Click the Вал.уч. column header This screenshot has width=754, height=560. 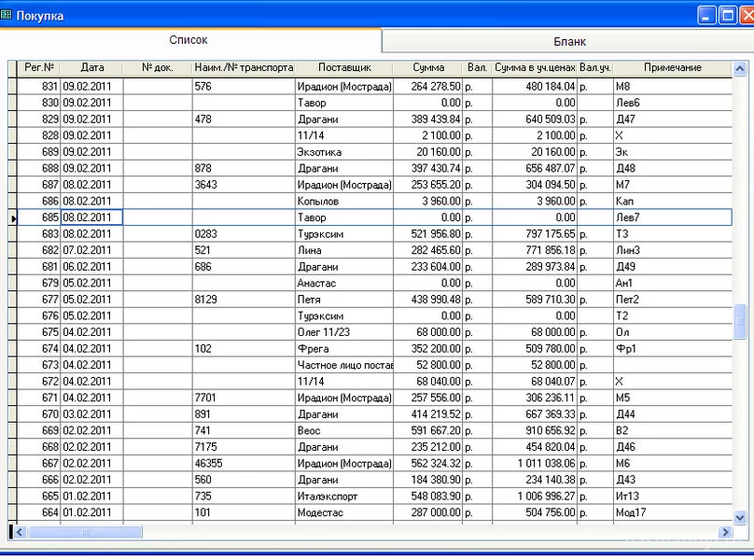pos(594,68)
